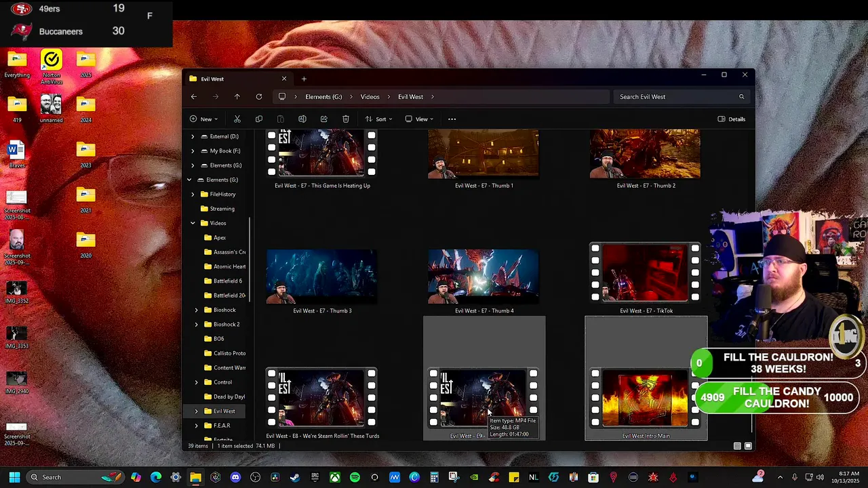This screenshot has width=868, height=488.
Task: Open Microsoft Edge from the taskbar
Action: pyautogui.click(x=156, y=477)
